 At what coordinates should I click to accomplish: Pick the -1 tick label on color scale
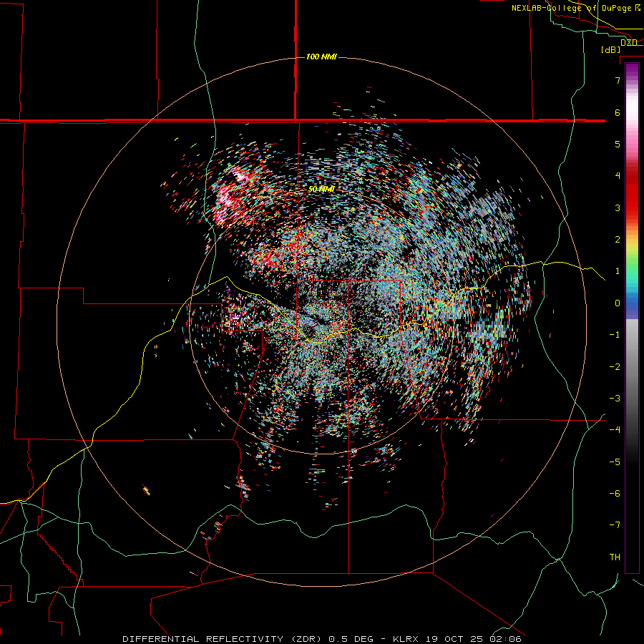[615, 335]
